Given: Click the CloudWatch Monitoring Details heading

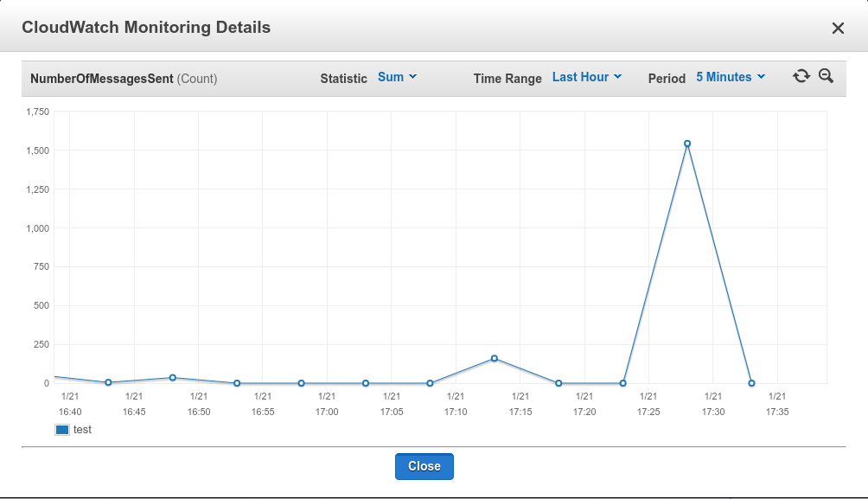Looking at the screenshot, I should point(146,28).
